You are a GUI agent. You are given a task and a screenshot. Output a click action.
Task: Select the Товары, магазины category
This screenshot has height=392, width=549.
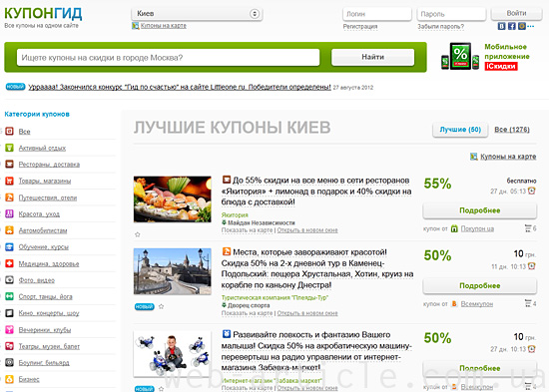coord(45,181)
